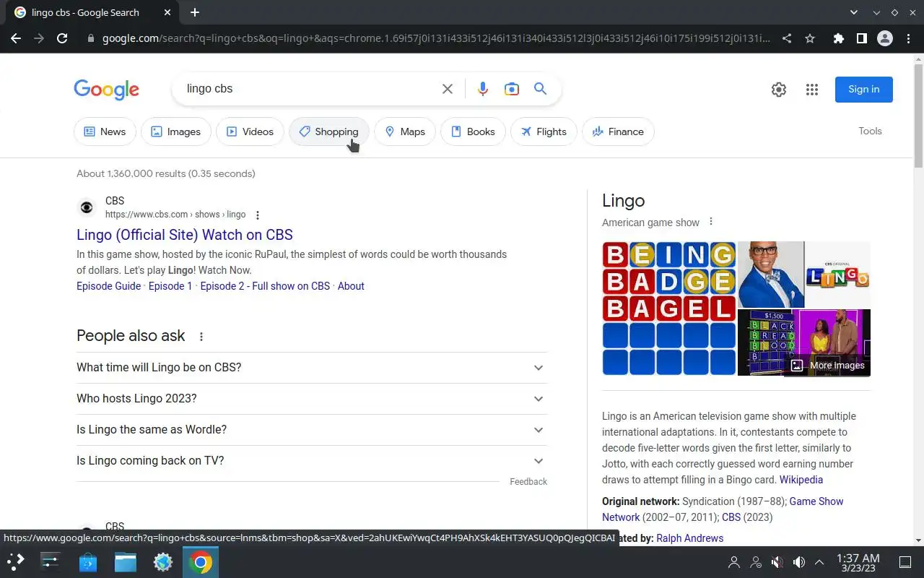Select the Shopping filter tab
The height and width of the screenshot is (578, 924).
328,131
